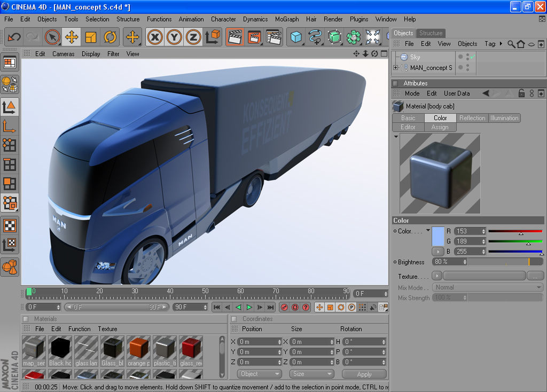
Task: Render in Picture Viewer icon
Action: point(254,37)
